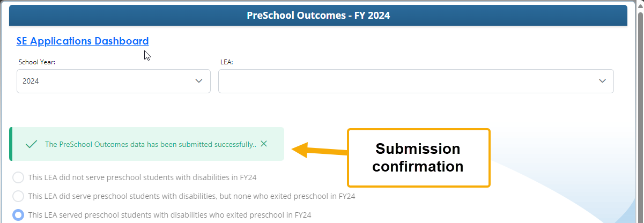Dismiss the success alert with the X icon
Viewport: 644px width, 223px height.
(x=264, y=144)
